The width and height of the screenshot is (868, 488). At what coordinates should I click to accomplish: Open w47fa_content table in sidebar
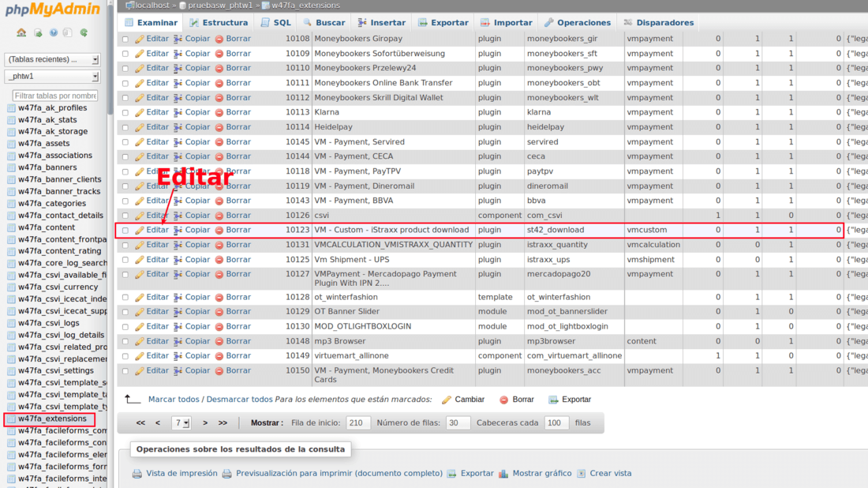[47, 227]
